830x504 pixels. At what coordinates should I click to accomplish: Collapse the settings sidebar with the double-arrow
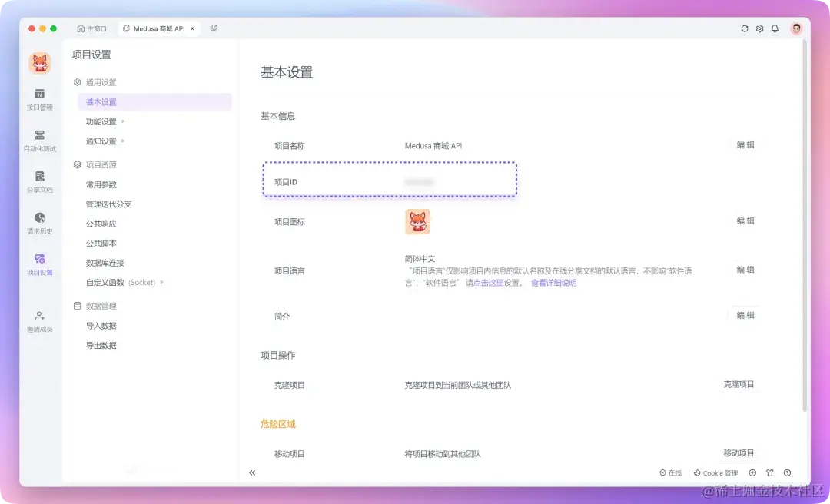(x=252, y=472)
